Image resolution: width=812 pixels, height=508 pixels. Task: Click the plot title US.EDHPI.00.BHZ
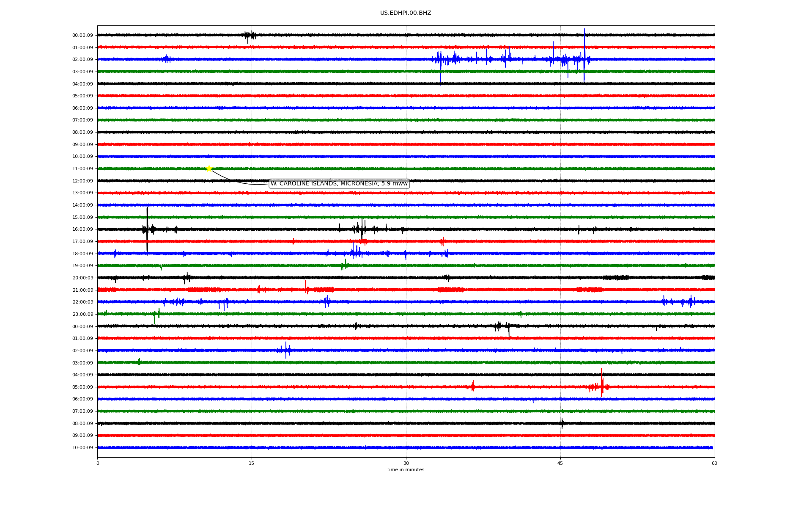pyautogui.click(x=405, y=13)
